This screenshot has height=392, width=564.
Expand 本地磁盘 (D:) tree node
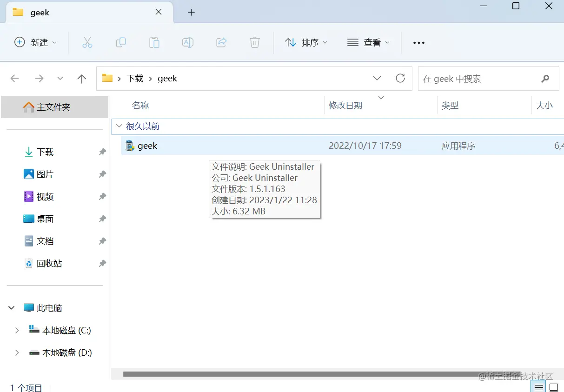17,352
